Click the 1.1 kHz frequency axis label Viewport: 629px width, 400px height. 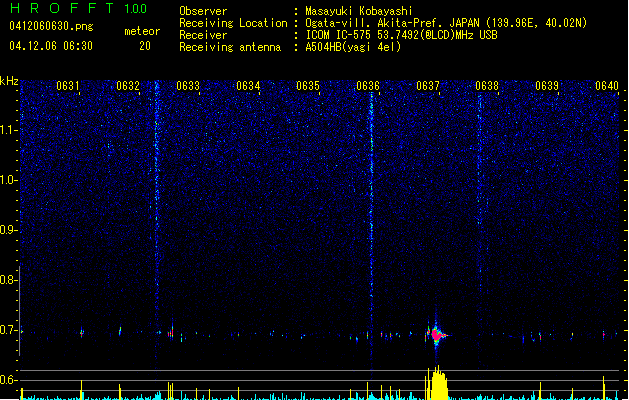[8, 130]
